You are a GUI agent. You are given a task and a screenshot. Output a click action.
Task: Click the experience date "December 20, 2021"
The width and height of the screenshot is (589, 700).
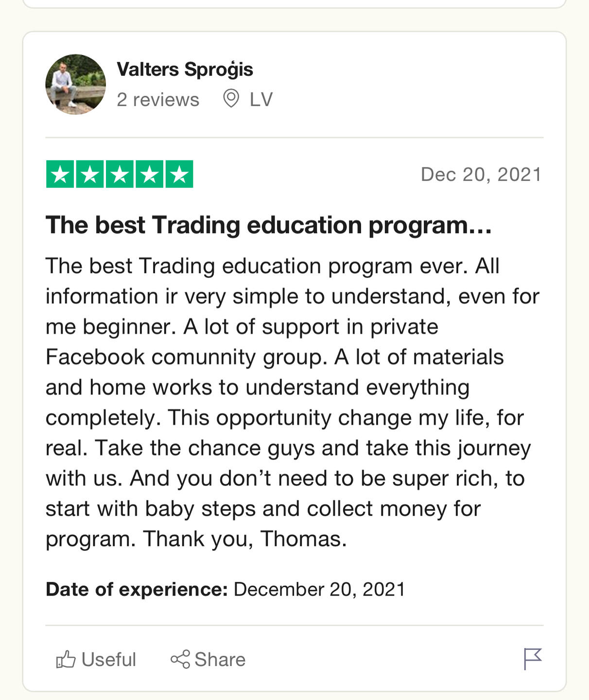319,589
